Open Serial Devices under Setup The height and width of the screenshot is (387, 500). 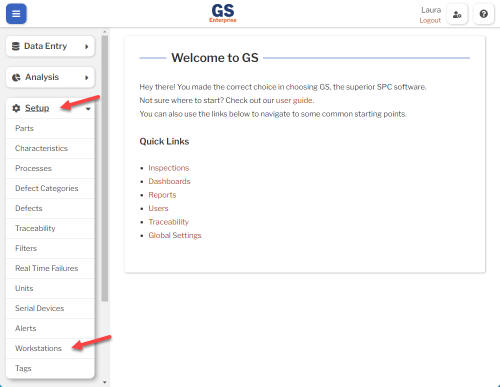pos(50,308)
